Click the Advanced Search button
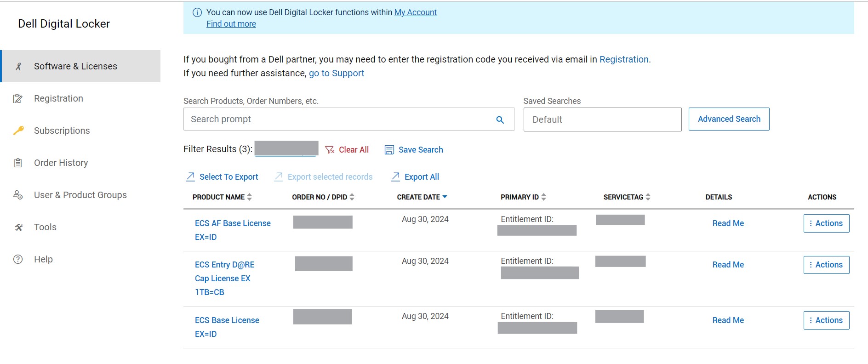Viewport: 868px width, 364px height. [729, 119]
